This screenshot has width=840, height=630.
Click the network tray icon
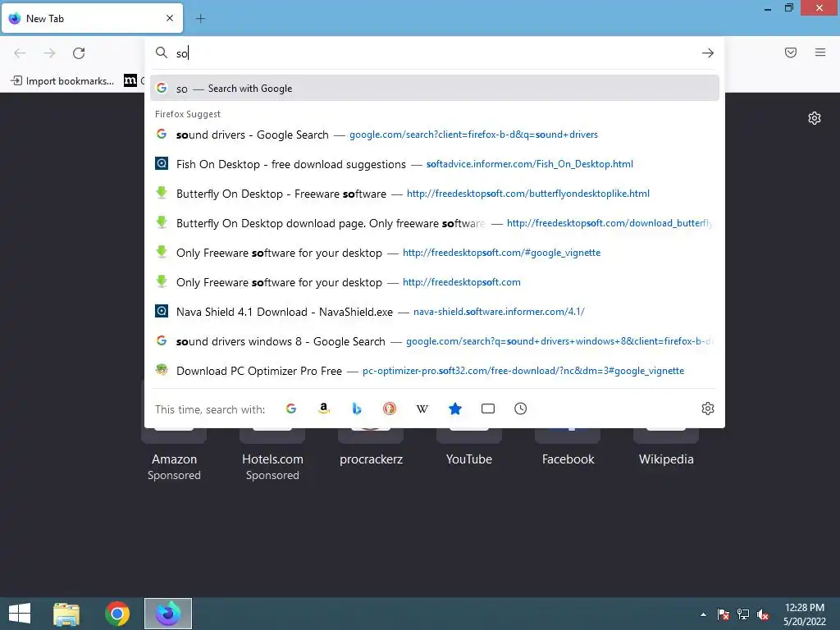tap(743, 614)
